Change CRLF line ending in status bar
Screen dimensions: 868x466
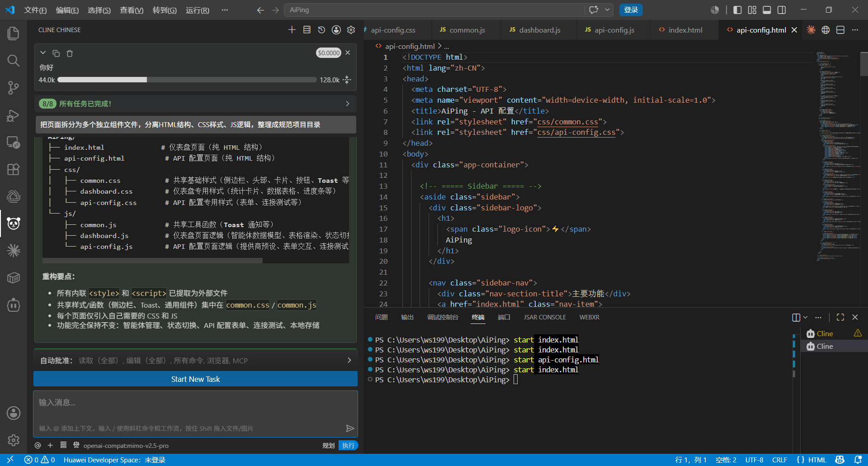(x=779, y=460)
